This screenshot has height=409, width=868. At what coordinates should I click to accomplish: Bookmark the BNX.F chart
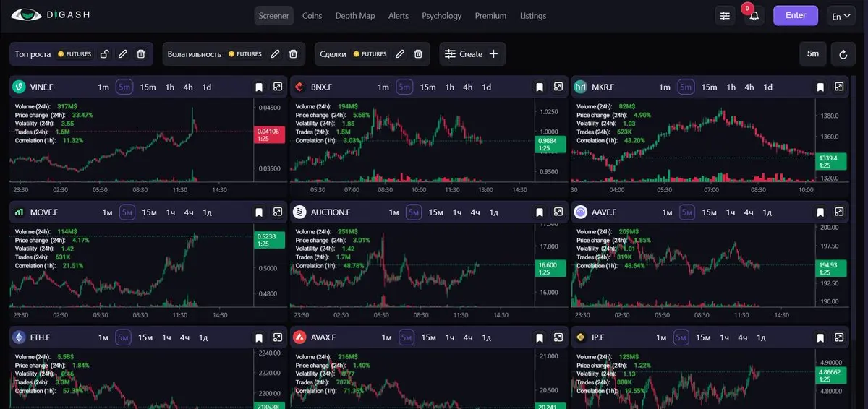click(x=540, y=87)
